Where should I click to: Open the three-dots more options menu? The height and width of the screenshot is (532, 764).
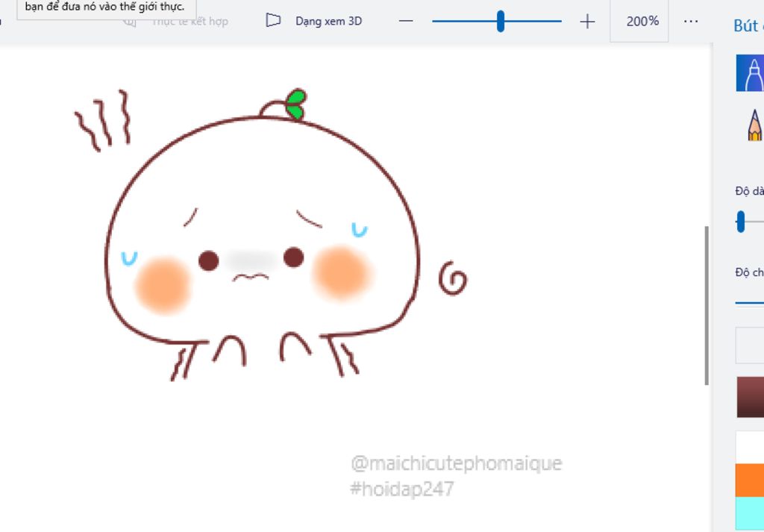(690, 22)
